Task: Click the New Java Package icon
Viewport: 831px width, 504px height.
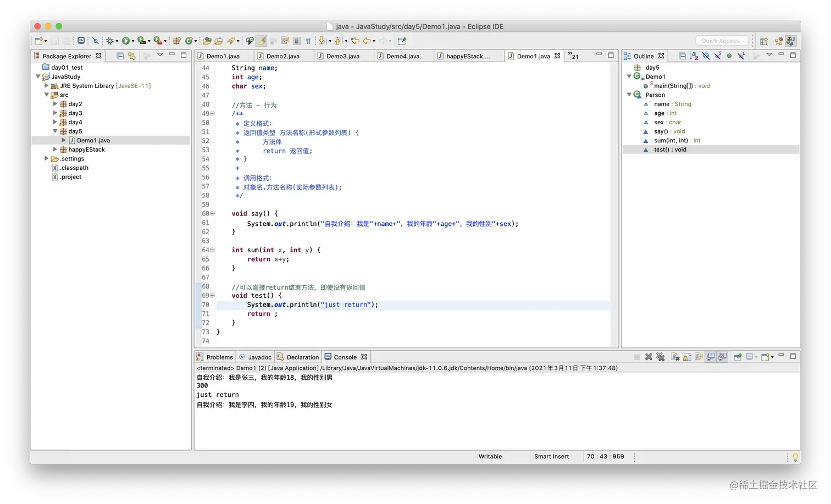Action: tap(177, 41)
